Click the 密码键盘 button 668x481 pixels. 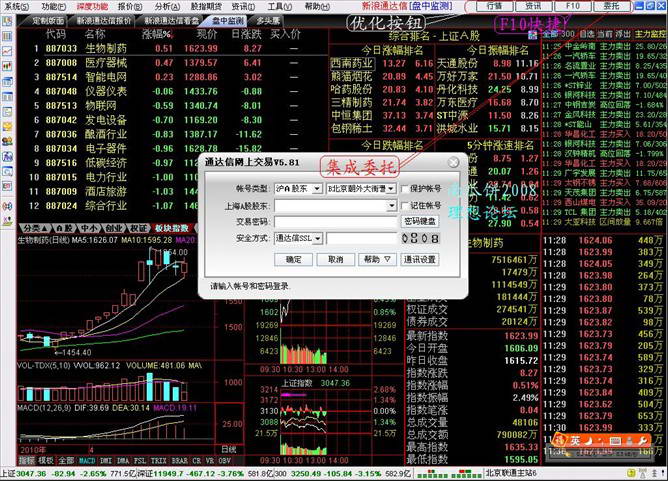[420, 222]
